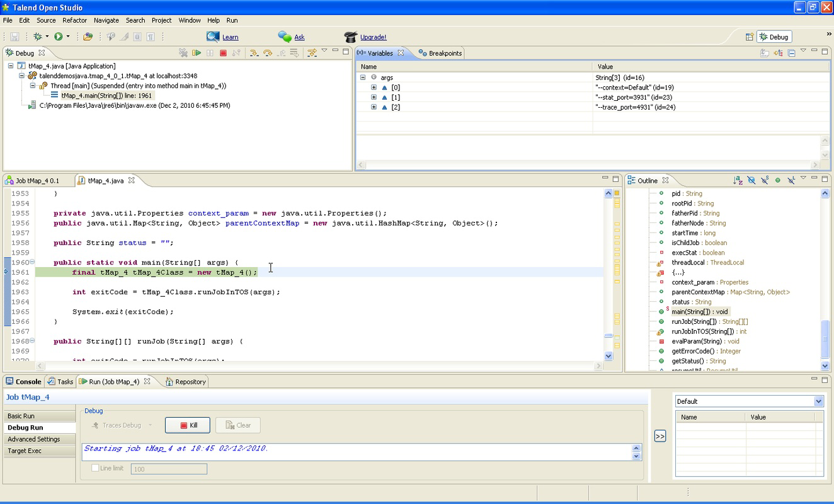The height and width of the screenshot is (504, 834).
Task: Toggle Hide Static Members in Outline
Action: tap(764, 180)
